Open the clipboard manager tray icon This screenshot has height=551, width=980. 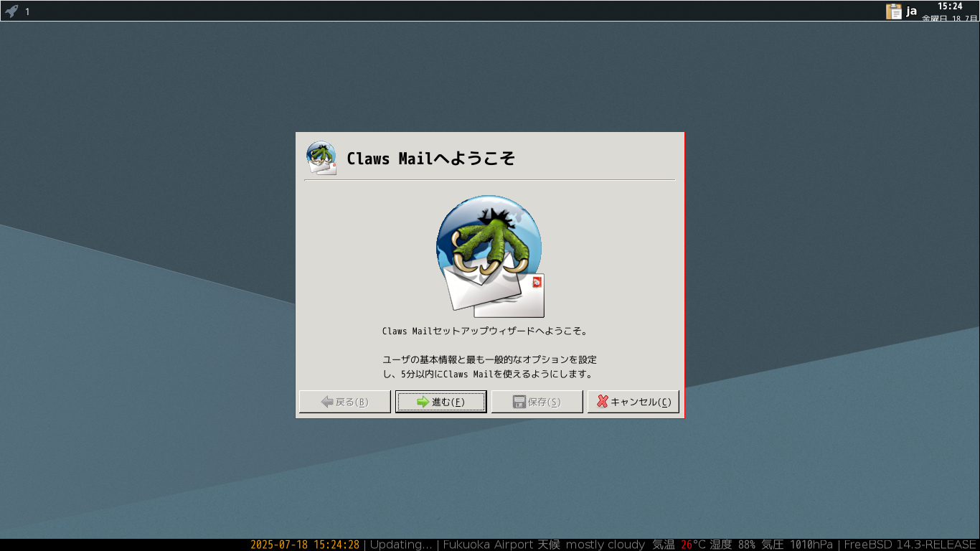pyautogui.click(x=894, y=11)
